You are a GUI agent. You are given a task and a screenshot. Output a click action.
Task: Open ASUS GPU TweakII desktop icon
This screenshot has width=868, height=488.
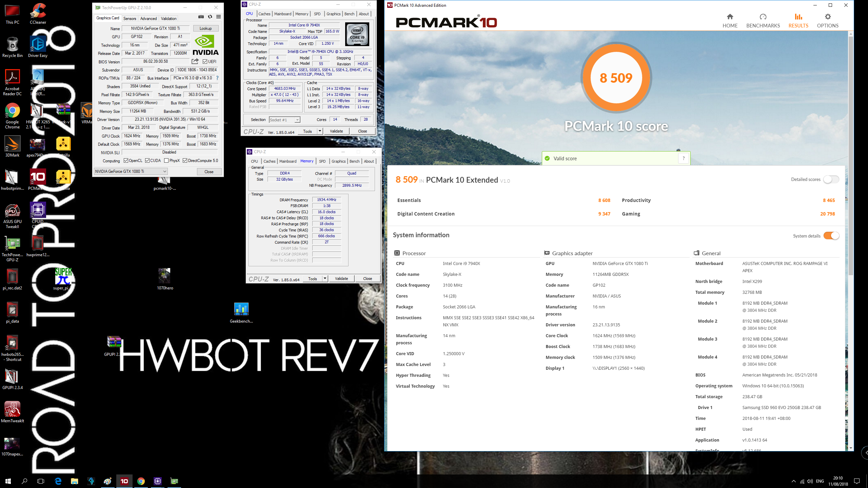pos(13,216)
